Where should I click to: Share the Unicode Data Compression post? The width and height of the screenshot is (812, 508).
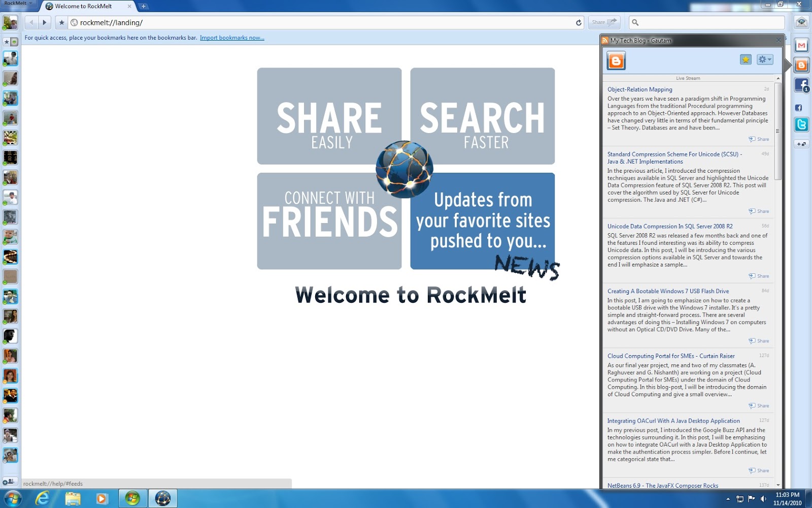click(759, 276)
